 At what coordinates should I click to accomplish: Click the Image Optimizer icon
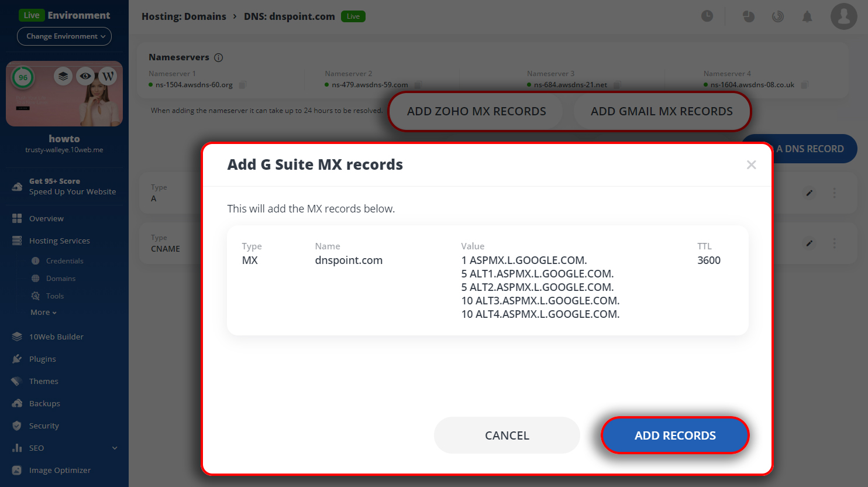coord(17,470)
